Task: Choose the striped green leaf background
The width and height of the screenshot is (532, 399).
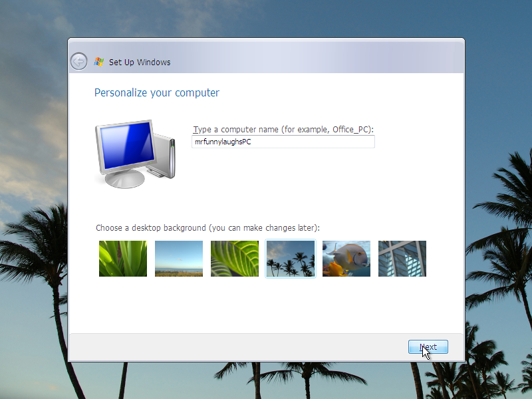Action: 235,259
